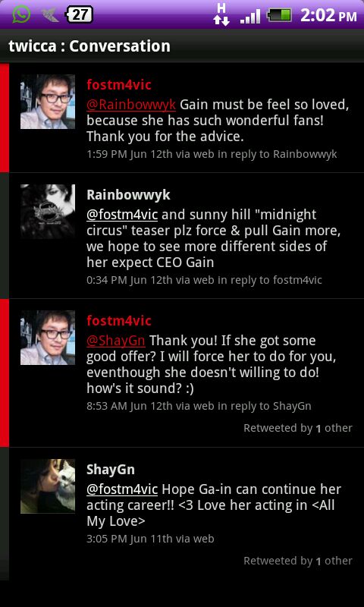Tap @fostm4vic mention in Rainbowwyk's tweet
This screenshot has width=364, height=607.
[122, 215]
